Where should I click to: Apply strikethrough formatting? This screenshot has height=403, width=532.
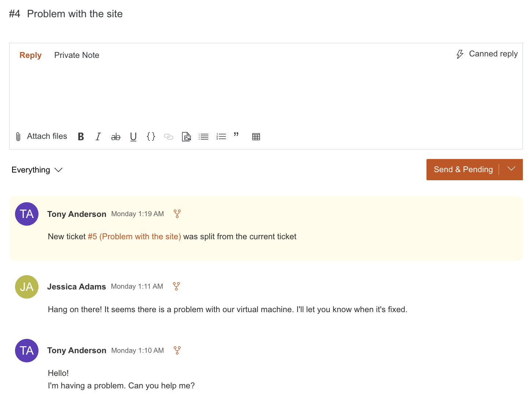pos(116,137)
